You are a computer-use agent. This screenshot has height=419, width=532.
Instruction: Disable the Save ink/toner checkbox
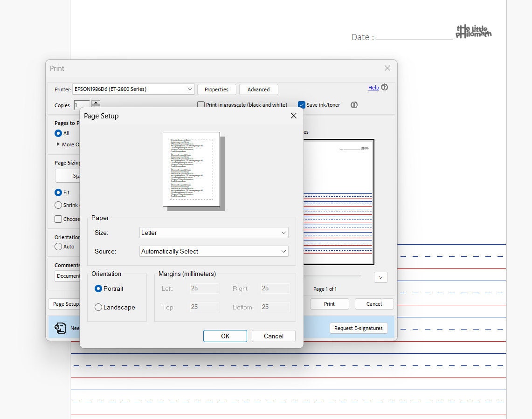[x=301, y=105]
